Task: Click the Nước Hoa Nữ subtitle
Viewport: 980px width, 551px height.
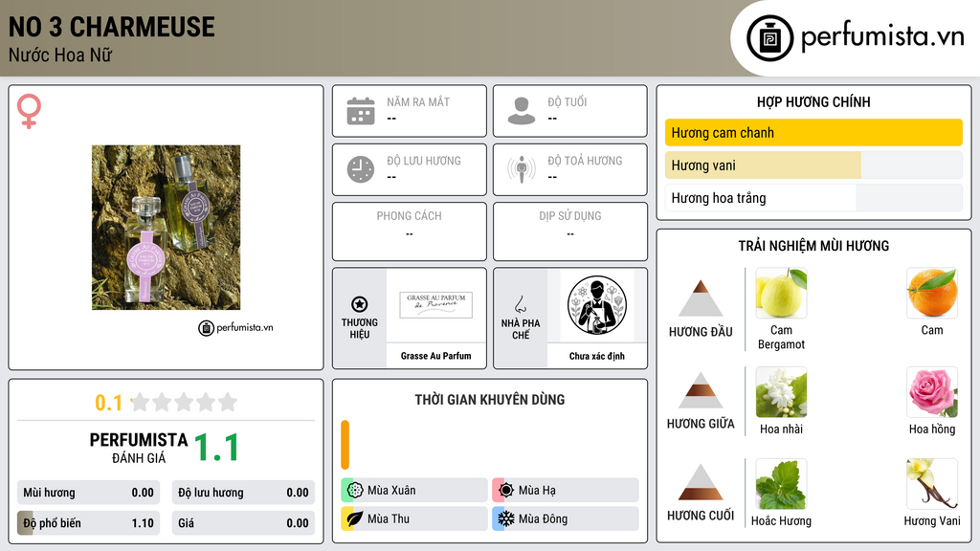Action: (60, 55)
